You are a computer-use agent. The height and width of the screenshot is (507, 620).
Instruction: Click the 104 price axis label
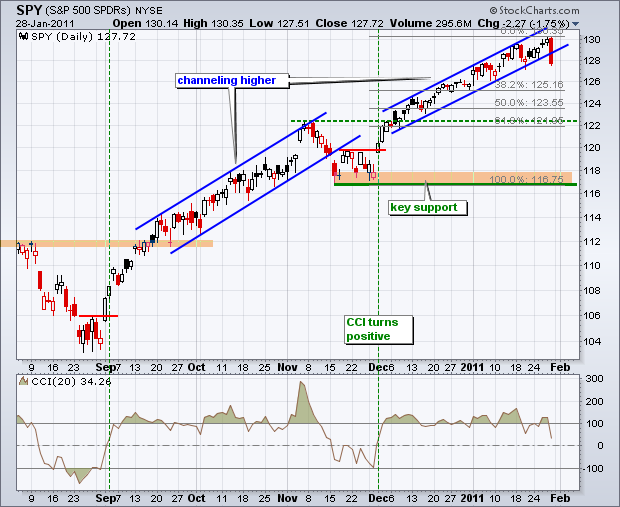592,341
